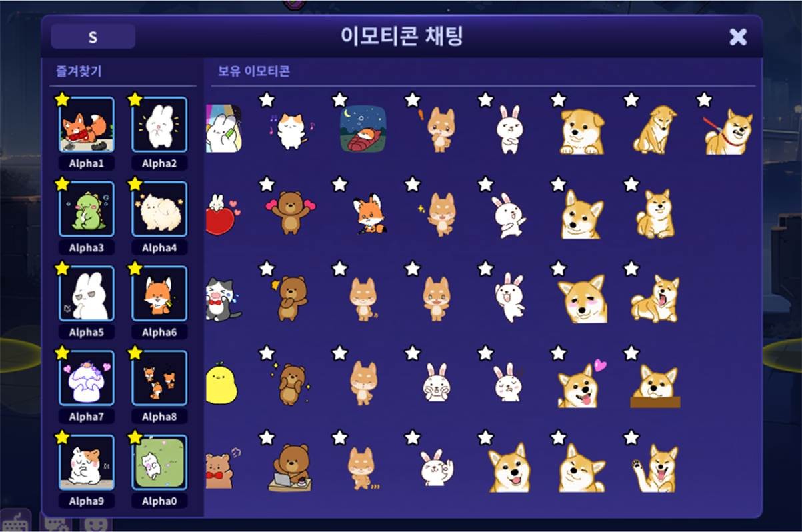Image resolution: width=802 pixels, height=532 pixels.
Task: Select the fox emoticon in Alpha1 slot
Action: [x=87, y=125]
